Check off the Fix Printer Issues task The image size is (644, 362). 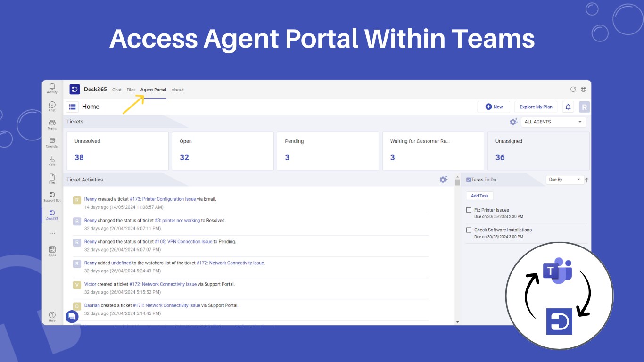click(469, 210)
